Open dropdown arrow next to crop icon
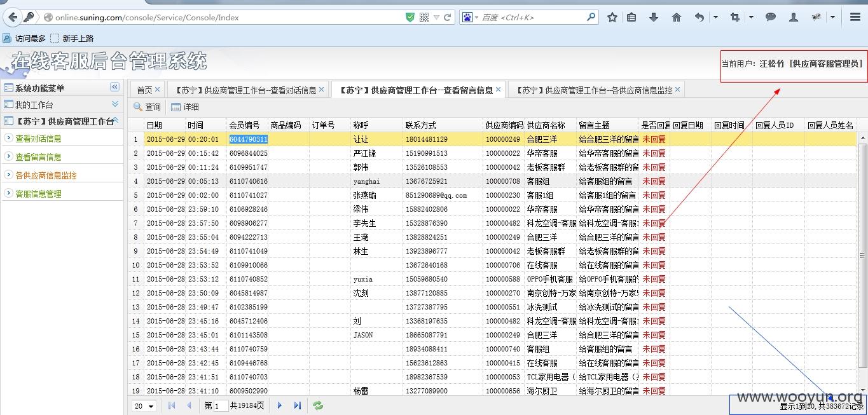Screen dimensions: 868x415 tap(751, 17)
